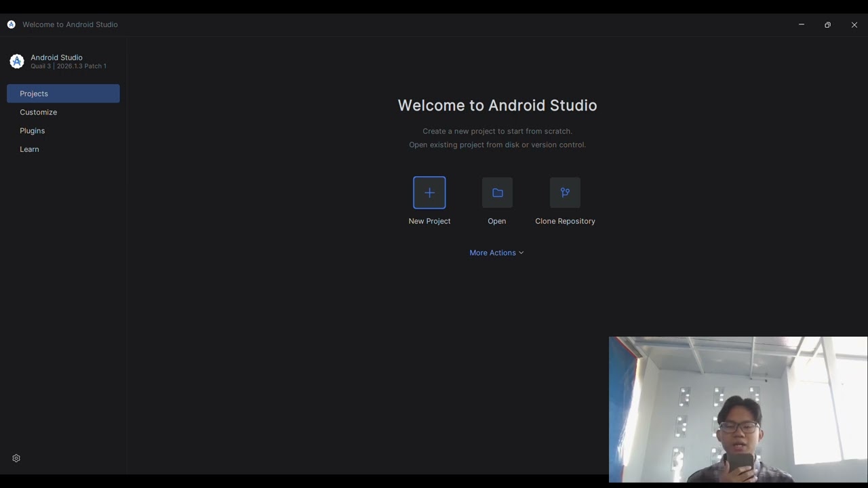The image size is (868, 488).
Task: Close the Welcome to Android Studio window
Action: tap(854, 24)
